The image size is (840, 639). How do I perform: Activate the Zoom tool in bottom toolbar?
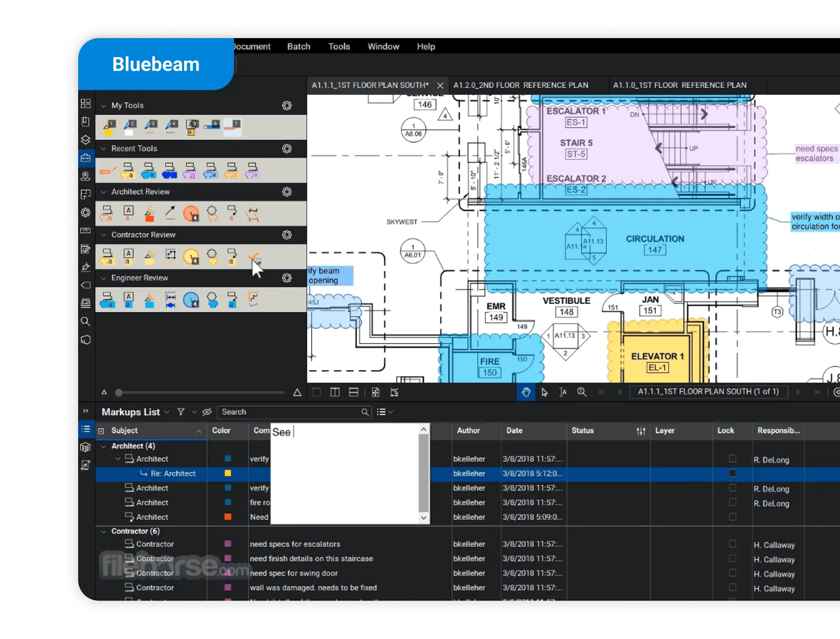pos(582,392)
